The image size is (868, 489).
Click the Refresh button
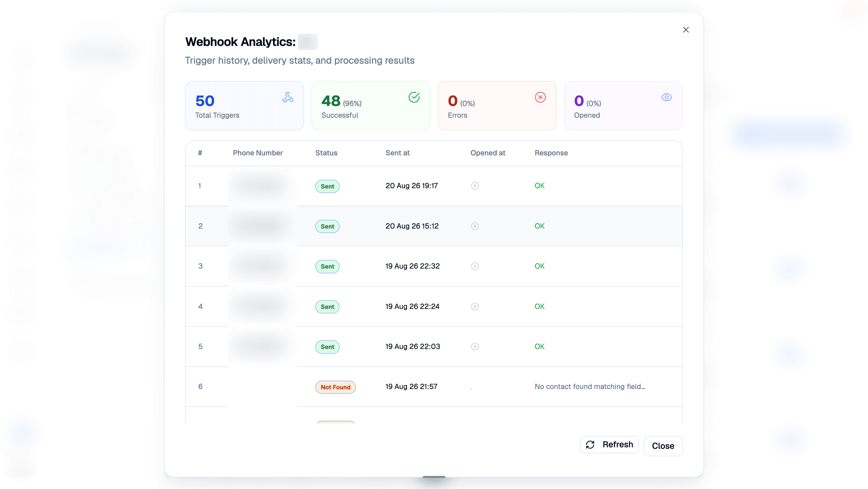tap(609, 444)
